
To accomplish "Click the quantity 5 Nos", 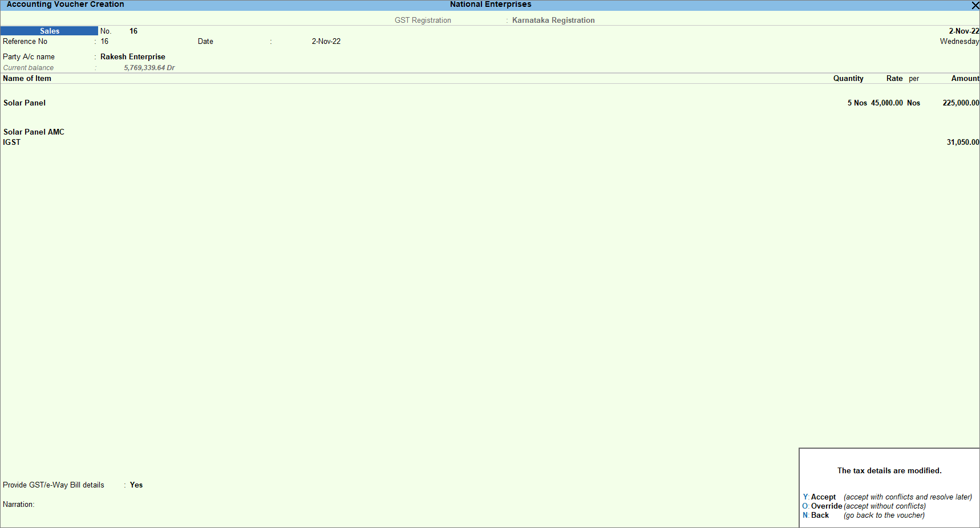I will pyautogui.click(x=857, y=103).
